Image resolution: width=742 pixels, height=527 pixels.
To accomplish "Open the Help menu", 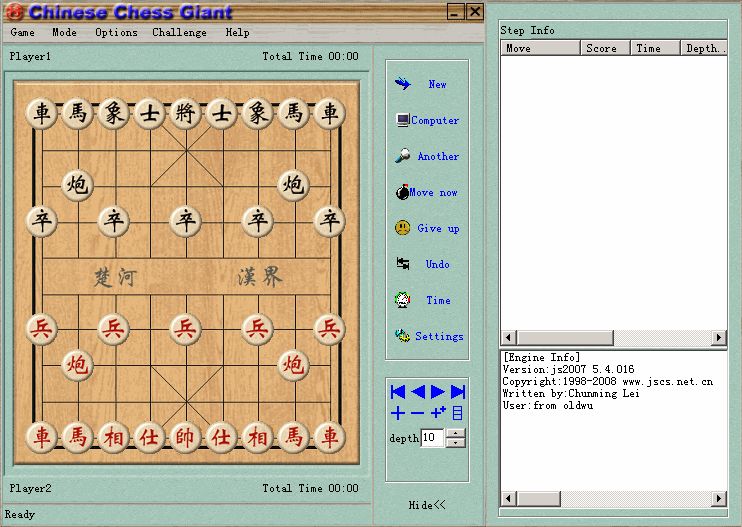I will [x=237, y=32].
